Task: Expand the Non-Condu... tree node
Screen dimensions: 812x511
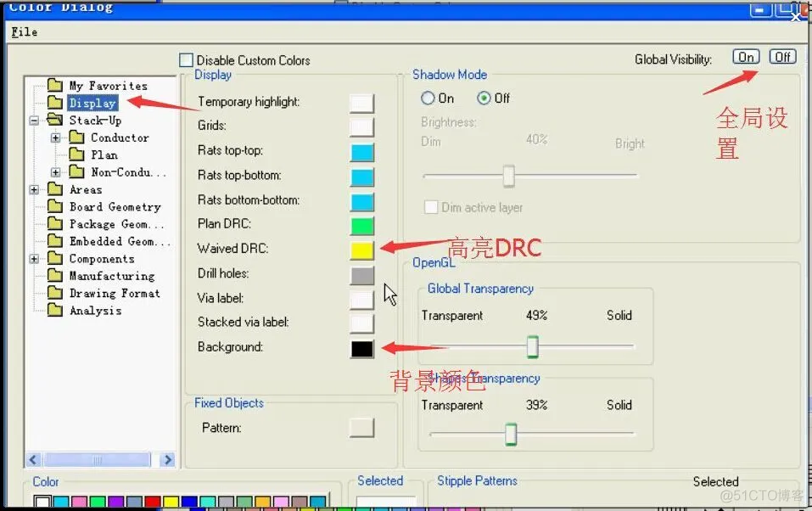Action: point(55,172)
